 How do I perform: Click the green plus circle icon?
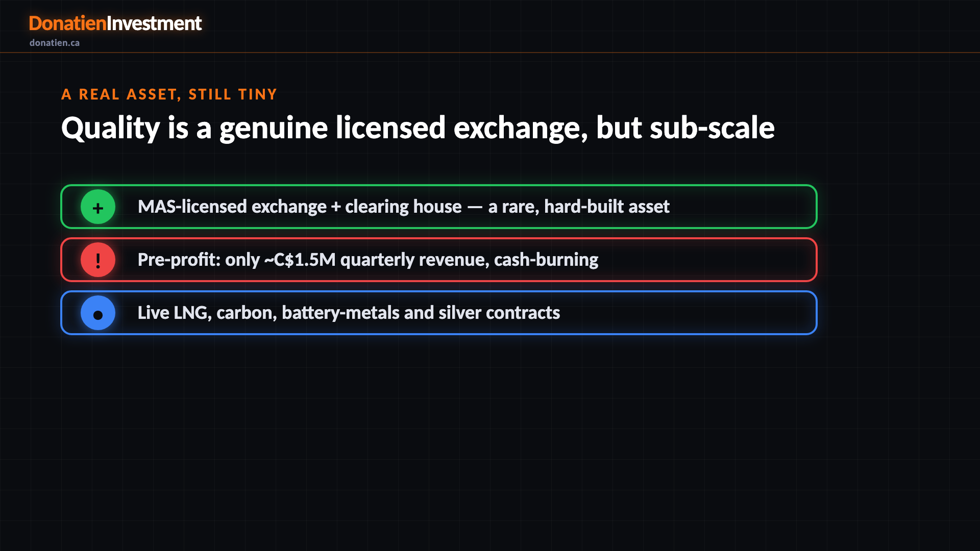point(98,207)
